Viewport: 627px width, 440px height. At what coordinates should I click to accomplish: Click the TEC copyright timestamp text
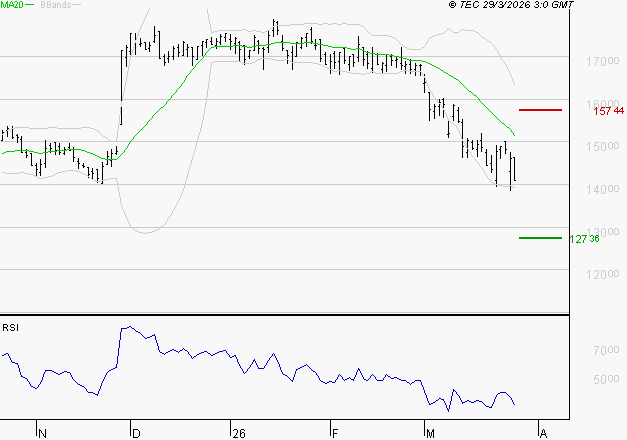click(x=511, y=4)
